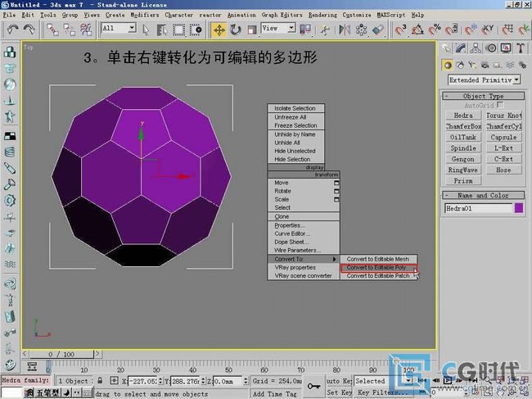532x399 pixels.
Task: Activate the Select and Rotate tool
Action: point(236,29)
